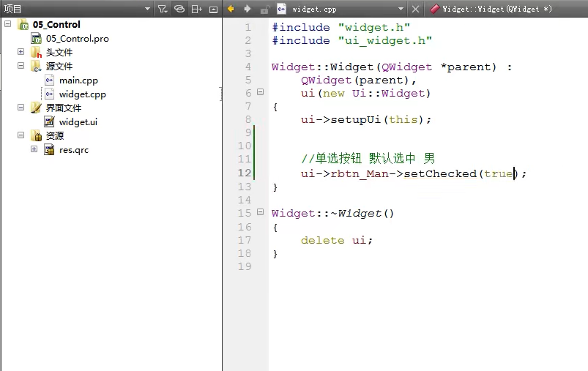
Task: Place cursor on #include "widget.h" line
Action: (x=341, y=27)
